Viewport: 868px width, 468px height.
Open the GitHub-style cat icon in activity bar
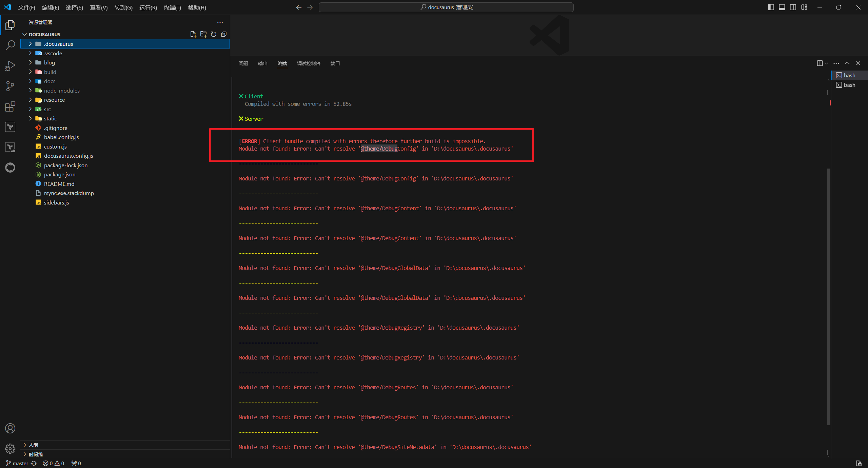(x=10, y=168)
